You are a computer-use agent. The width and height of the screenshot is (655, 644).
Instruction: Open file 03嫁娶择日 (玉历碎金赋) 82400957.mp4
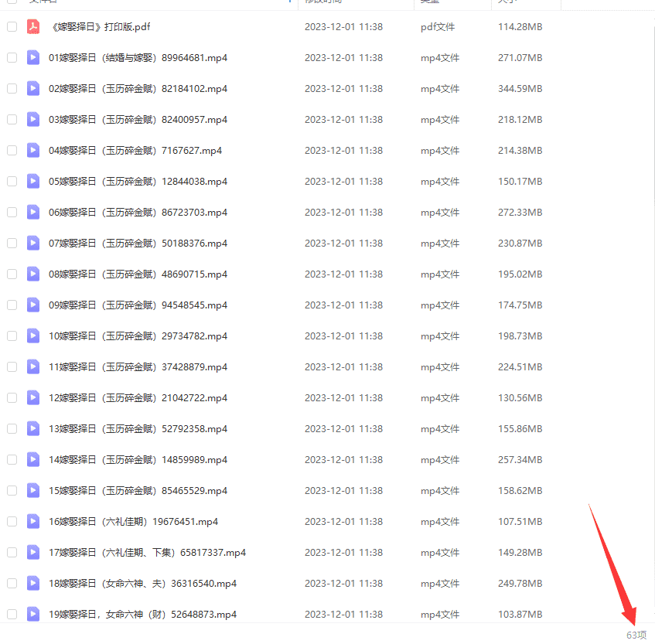pos(138,120)
